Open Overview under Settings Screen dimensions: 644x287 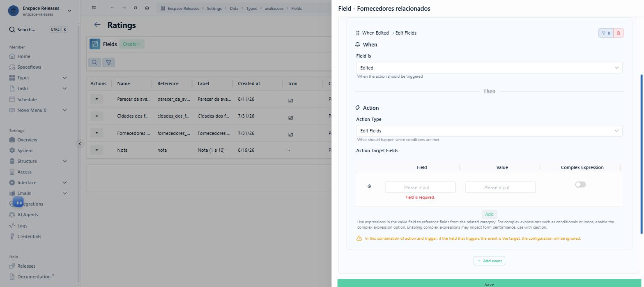coord(27,140)
